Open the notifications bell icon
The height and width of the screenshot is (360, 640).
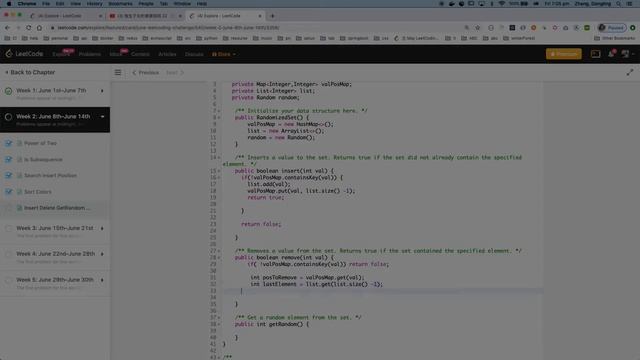(611, 54)
